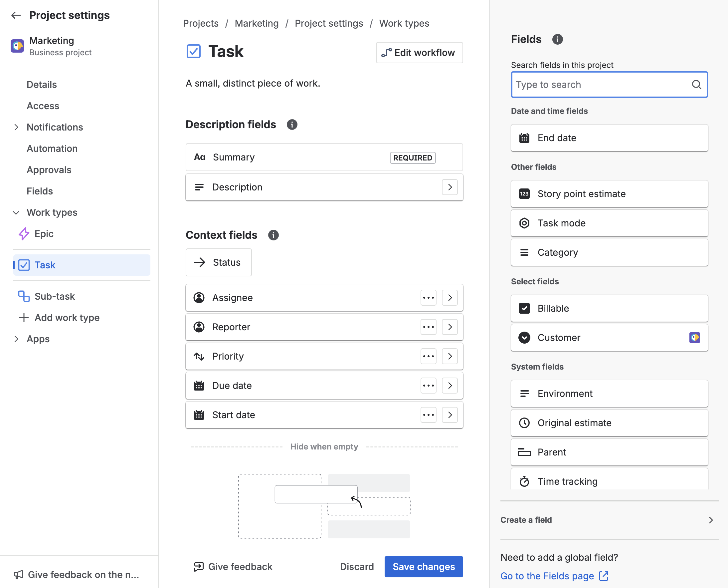
Task: Expand the Description field chevron
Action: click(450, 187)
